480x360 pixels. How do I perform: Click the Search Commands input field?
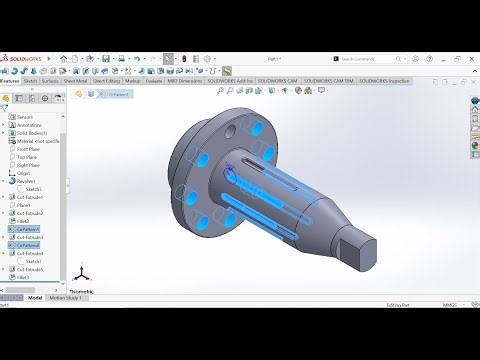coord(368,59)
